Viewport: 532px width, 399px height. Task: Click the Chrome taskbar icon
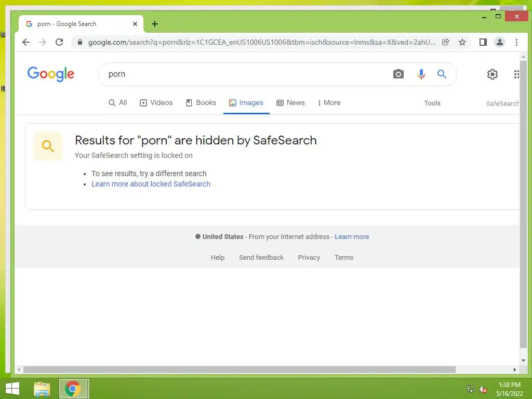tap(73, 389)
